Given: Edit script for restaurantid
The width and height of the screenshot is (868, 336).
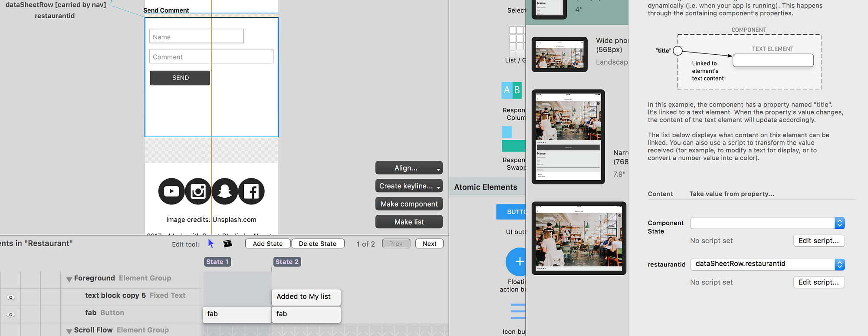Looking at the screenshot, I should coord(819,282).
